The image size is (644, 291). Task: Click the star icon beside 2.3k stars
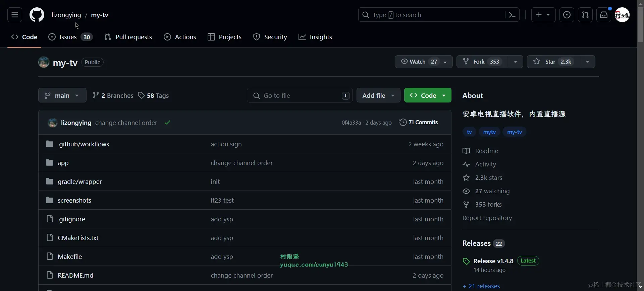466,177
